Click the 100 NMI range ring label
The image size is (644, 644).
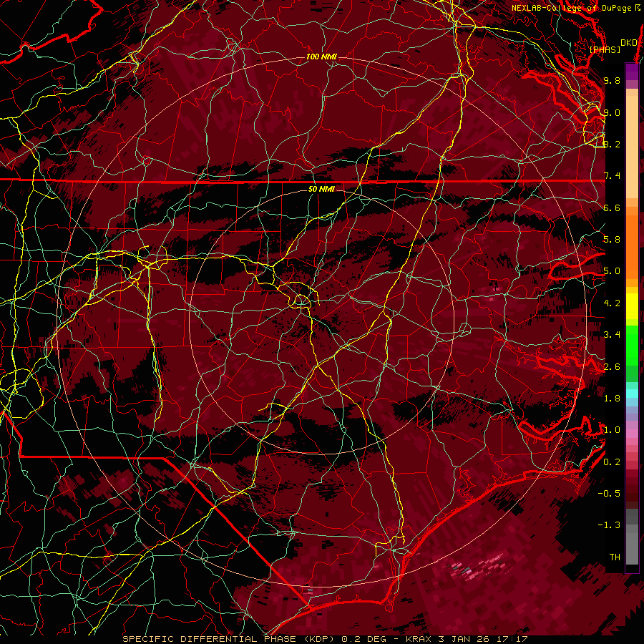tap(321, 57)
